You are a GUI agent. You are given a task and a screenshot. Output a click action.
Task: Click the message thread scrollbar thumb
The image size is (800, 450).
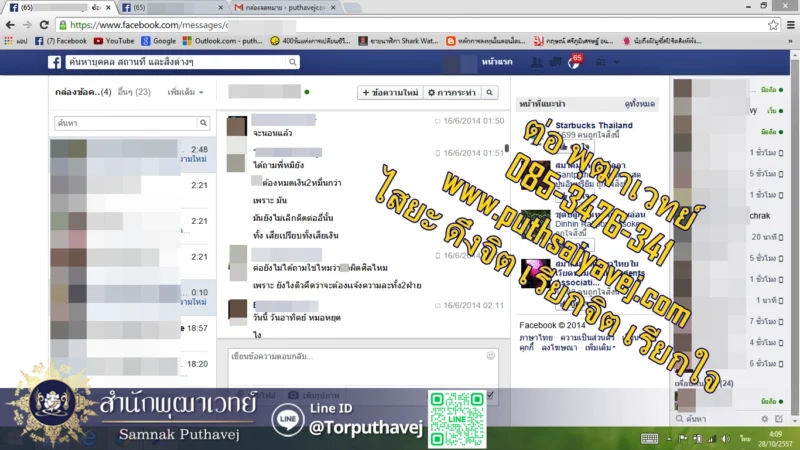[x=507, y=148]
